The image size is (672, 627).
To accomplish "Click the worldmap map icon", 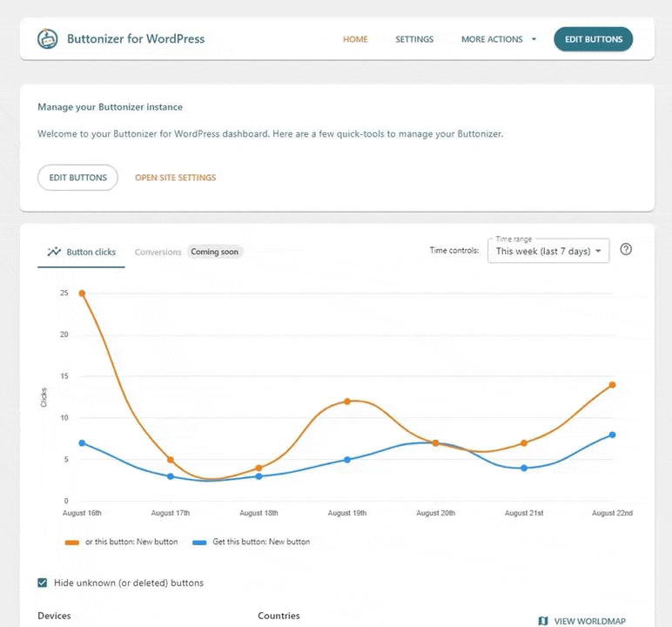I will tap(543, 621).
